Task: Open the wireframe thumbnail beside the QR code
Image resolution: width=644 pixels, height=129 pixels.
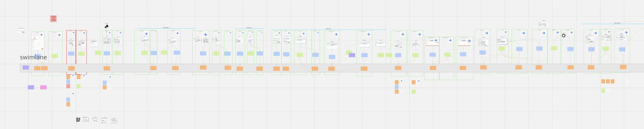Action: pyautogui.click(x=85, y=119)
